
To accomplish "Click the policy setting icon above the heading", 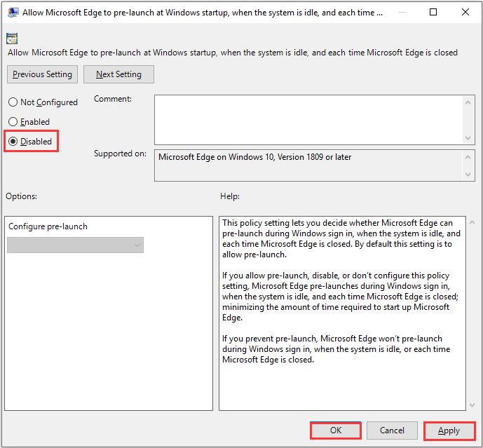I will (12, 39).
